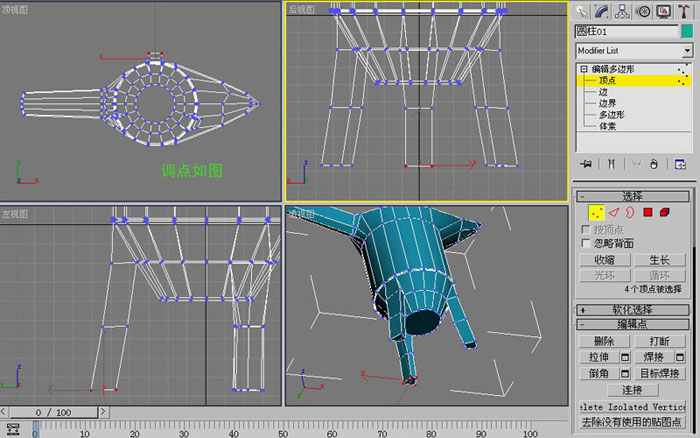Click the object color swatch
Screen dimensions: 700x438
point(687,31)
